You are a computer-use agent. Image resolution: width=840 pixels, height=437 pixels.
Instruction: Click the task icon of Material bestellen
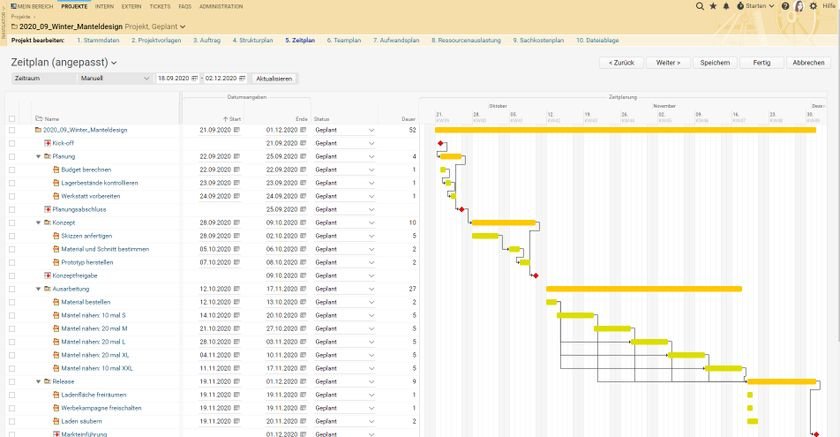pos(56,302)
